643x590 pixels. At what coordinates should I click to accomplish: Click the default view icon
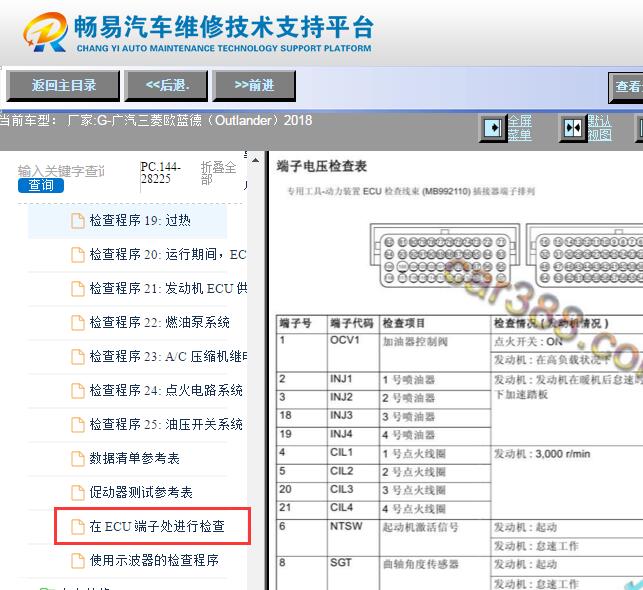click(573, 128)
